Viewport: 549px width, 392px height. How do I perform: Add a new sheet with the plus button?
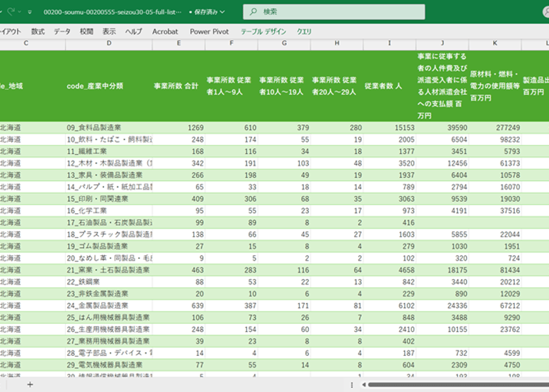[30, 385]
